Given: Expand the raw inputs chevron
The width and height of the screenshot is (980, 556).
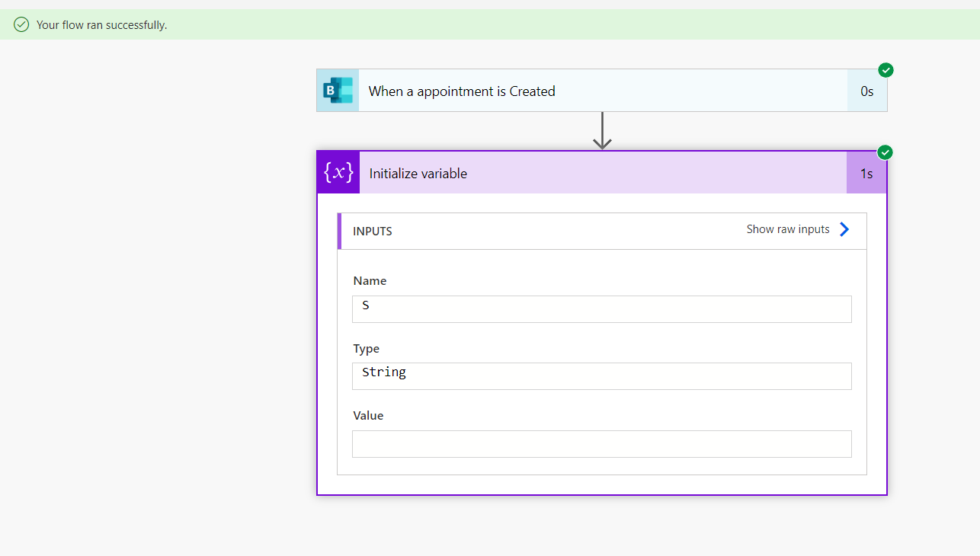Looking at the screenshot, I should pos(844,228).
